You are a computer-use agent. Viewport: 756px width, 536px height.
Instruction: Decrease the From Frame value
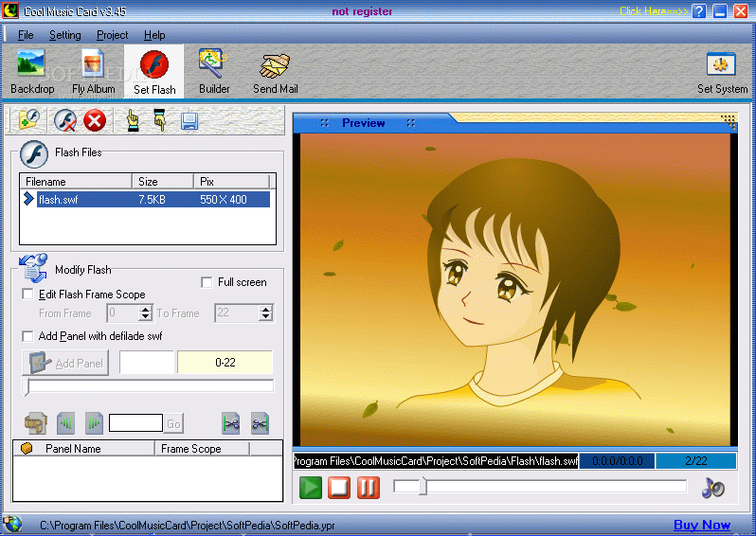click(x=145, y=316)
